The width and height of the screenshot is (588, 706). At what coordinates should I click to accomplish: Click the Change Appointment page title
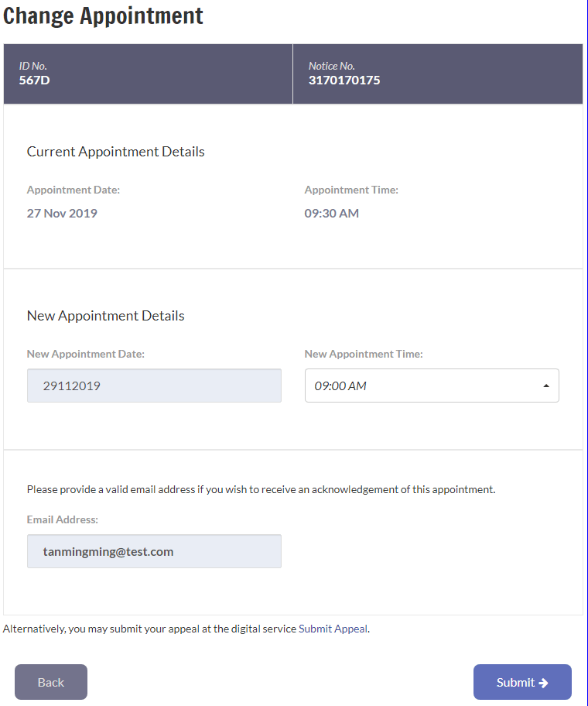click(104, 15)
